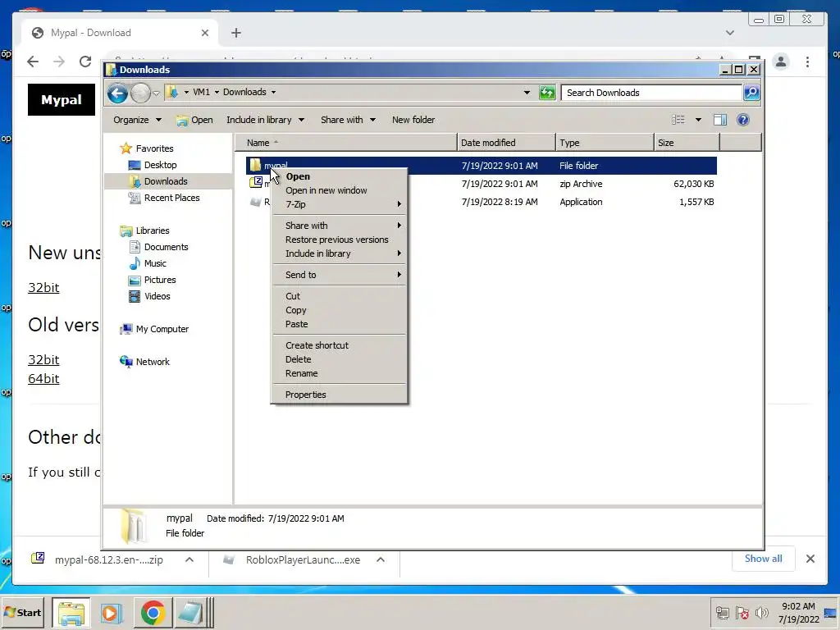
Task: Open the Organize dropdown menu
Action: click(x=137, y=120)
